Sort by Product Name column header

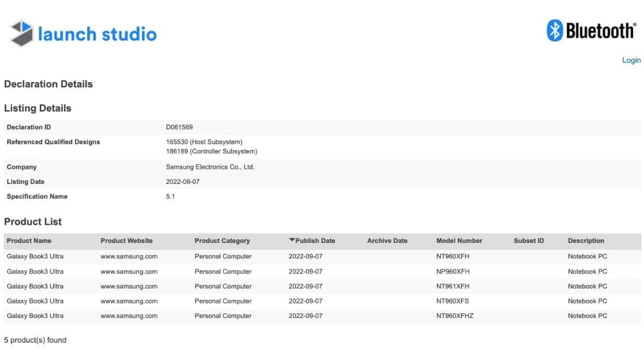pos(29,241)
